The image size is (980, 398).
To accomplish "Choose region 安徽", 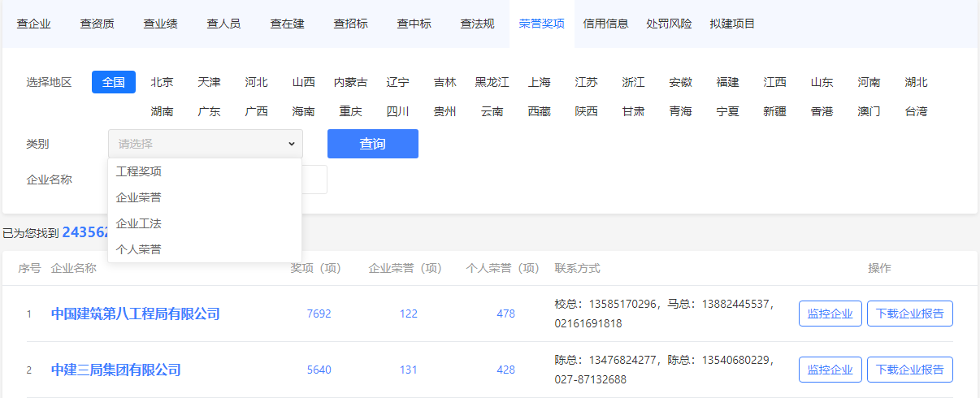I will (x=681, y=82).
